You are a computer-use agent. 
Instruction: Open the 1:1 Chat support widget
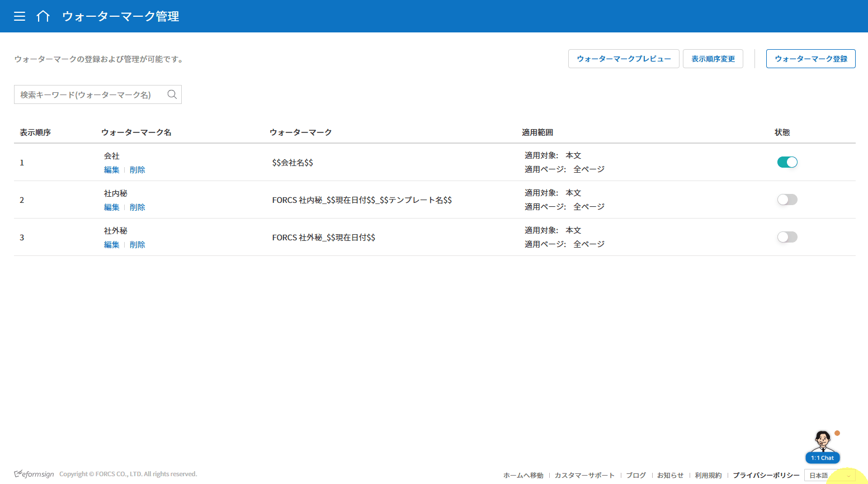pos(823,447)
